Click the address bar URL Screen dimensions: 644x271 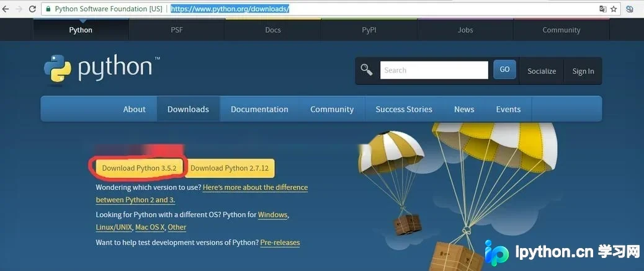[x=230, y=9]
